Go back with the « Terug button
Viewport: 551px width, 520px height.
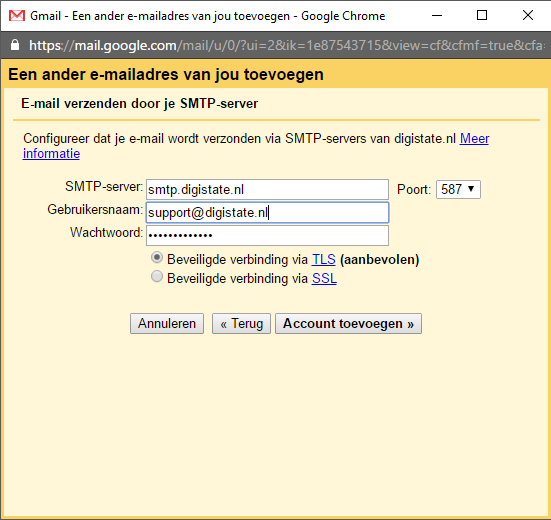coord(241,324)
